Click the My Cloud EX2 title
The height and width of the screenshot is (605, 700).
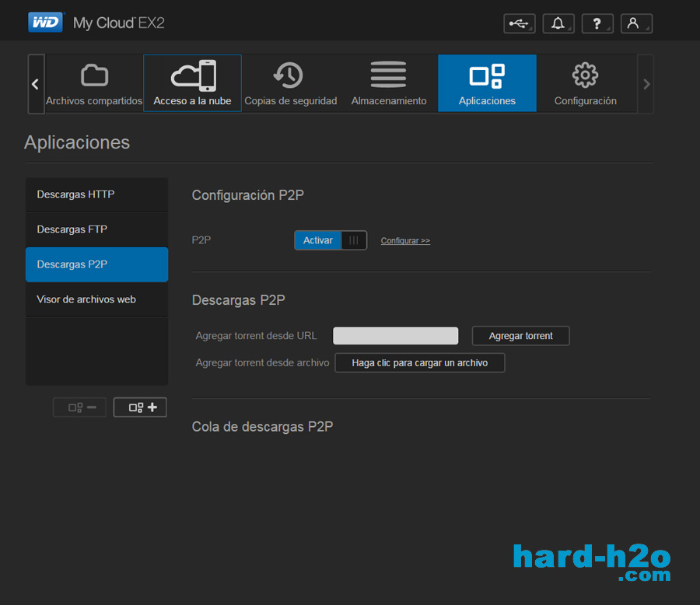[119, 23]
